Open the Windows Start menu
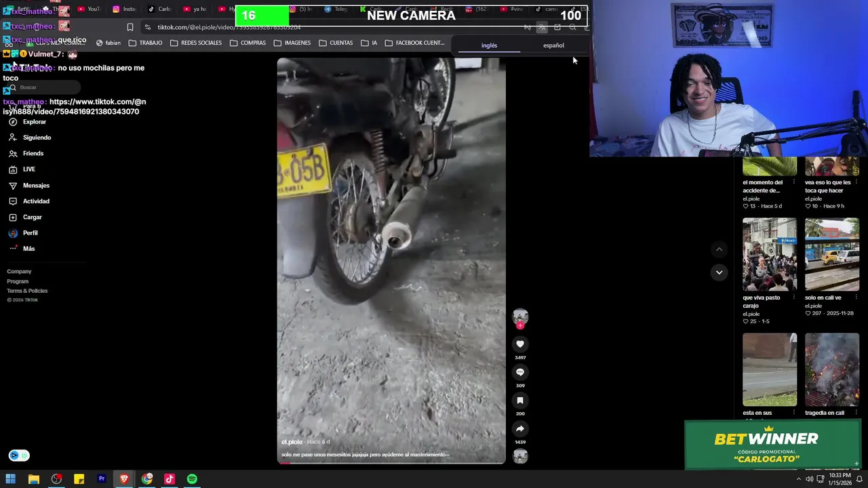The height and width of the screenshot is (488, 868). click(11, 479)
